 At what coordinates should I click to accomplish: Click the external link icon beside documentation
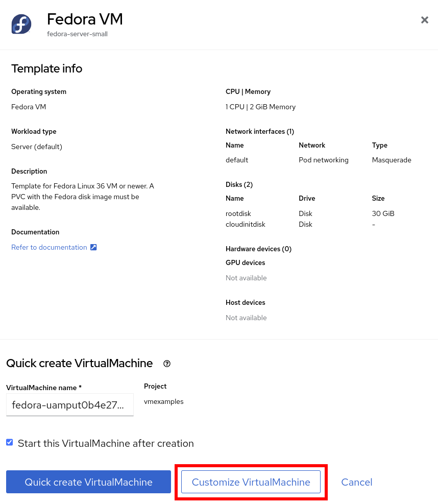click(x=93, y=247)
